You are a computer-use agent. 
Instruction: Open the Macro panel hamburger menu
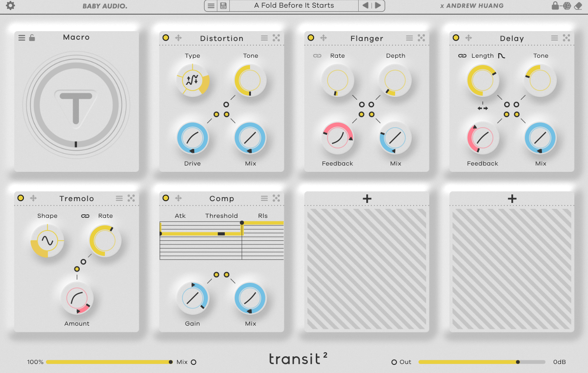(x=22, y=38)
